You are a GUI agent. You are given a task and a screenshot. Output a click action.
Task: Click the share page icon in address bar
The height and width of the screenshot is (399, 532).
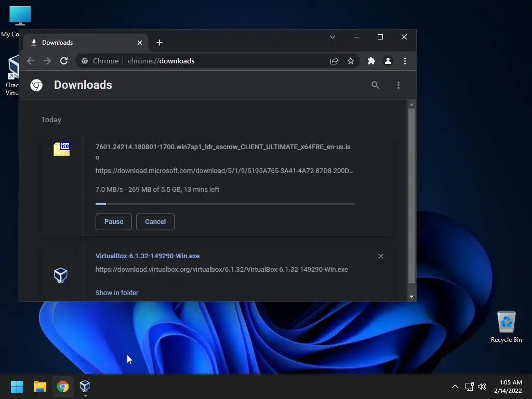(334, 61)
